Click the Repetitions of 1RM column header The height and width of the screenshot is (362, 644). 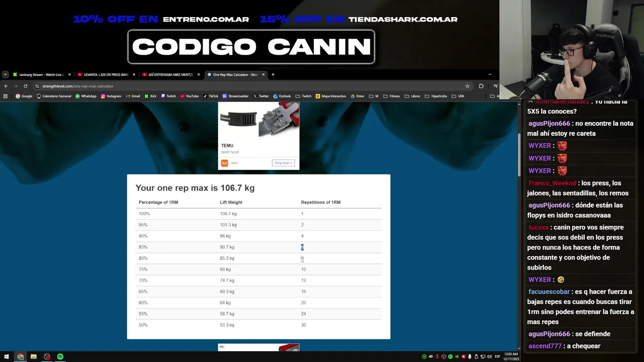pyautogui.click(x=320, y=202)
